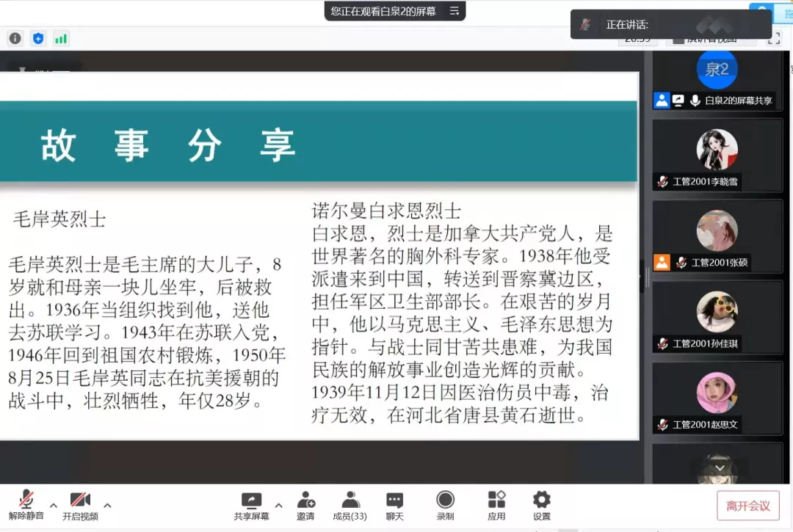Check the green network signal icon
Image resolution: width=793 pixels, height=532 pixels.
[61, 38]
